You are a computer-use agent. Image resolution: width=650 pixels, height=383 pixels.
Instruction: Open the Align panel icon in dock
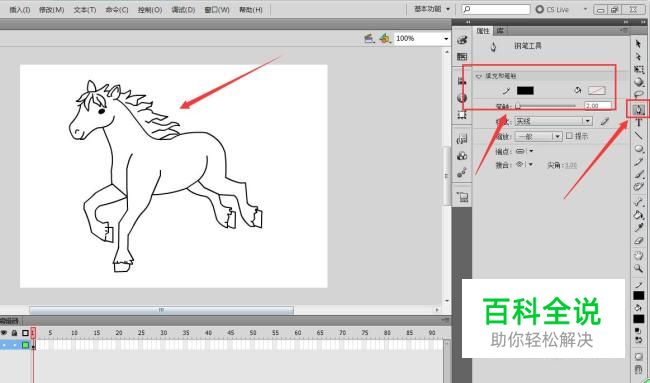point(462,81)
